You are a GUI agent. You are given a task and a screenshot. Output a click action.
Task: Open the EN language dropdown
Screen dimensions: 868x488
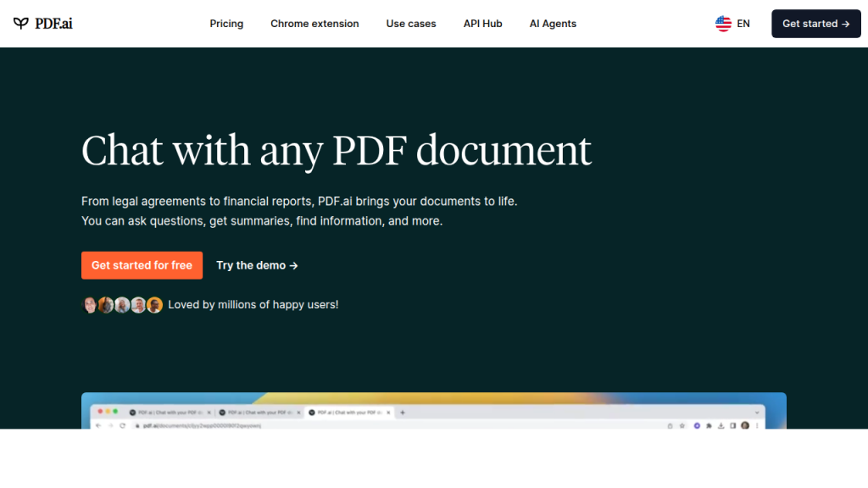(732, 24)
